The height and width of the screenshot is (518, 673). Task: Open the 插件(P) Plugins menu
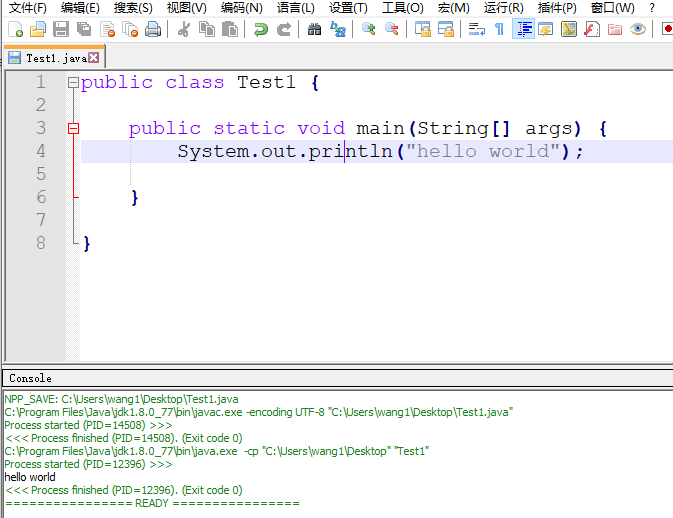[x=557, y=8]
